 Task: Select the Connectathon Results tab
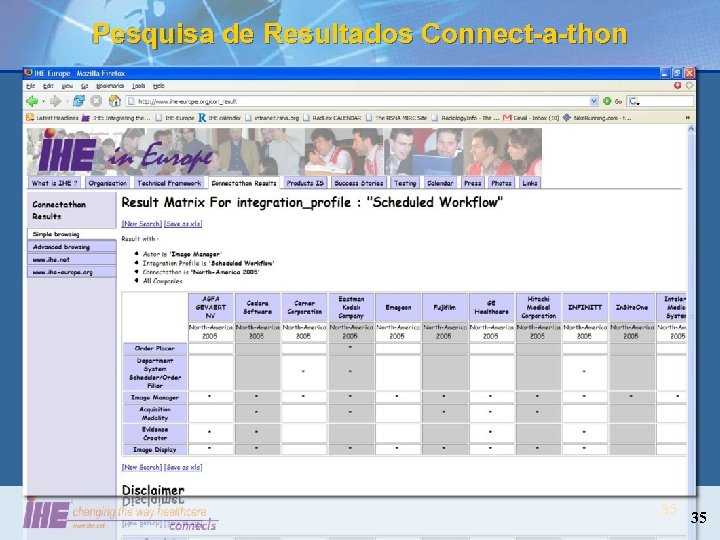tap(244, 183)
